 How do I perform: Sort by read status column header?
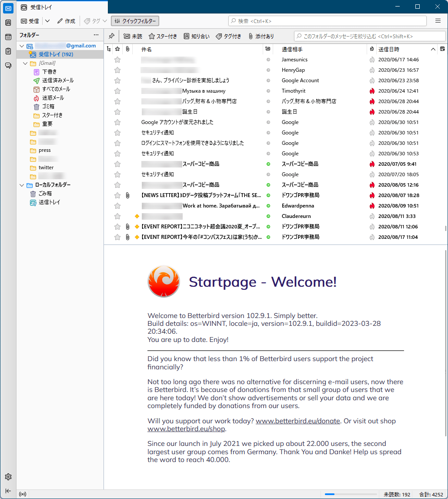[x=268, y=49]
